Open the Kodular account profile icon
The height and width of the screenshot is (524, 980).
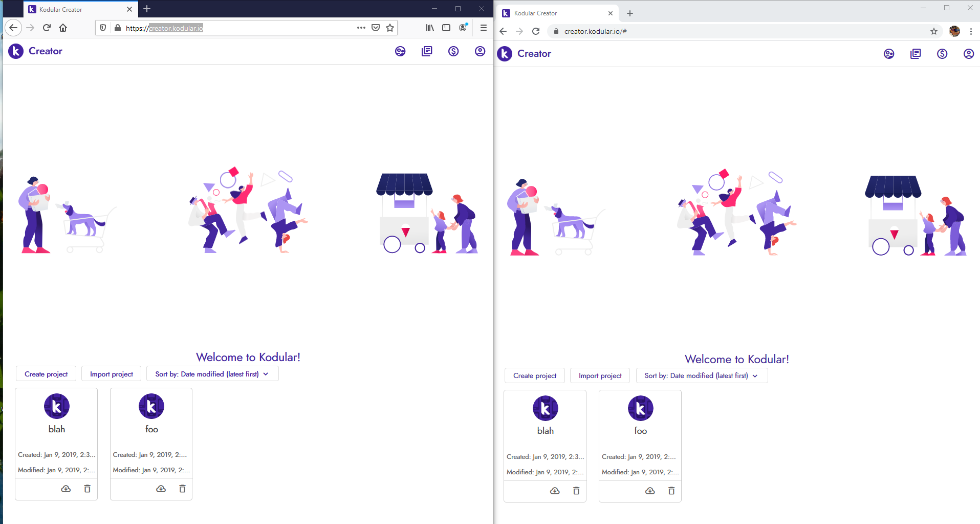[480, 51]
